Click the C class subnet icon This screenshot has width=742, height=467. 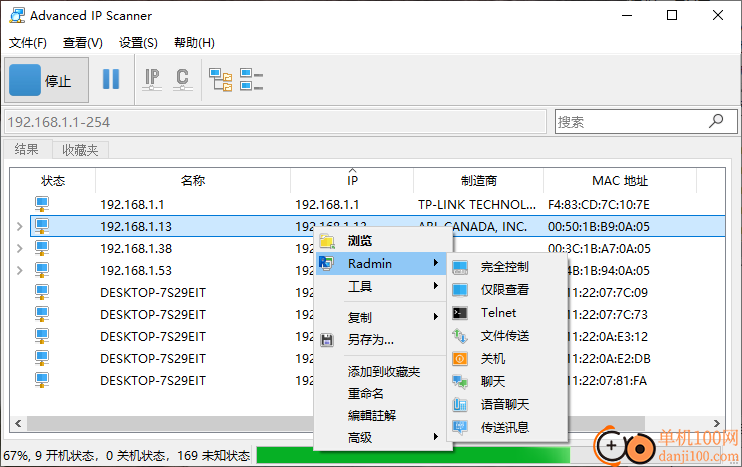[183, 79]
